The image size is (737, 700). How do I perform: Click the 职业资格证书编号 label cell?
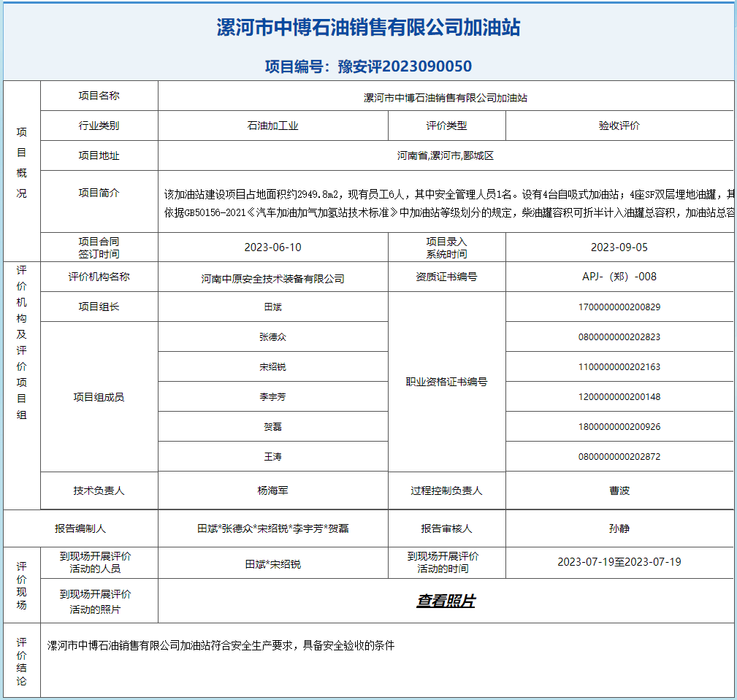(446, 382)
